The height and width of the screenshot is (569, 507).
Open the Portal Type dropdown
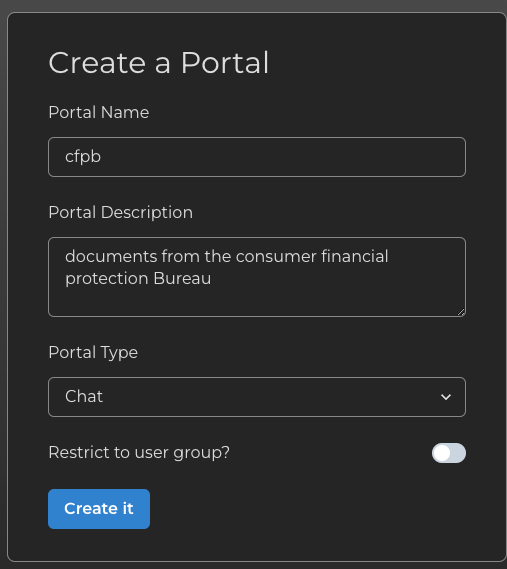pyautogui.click(x=257, y=397)
